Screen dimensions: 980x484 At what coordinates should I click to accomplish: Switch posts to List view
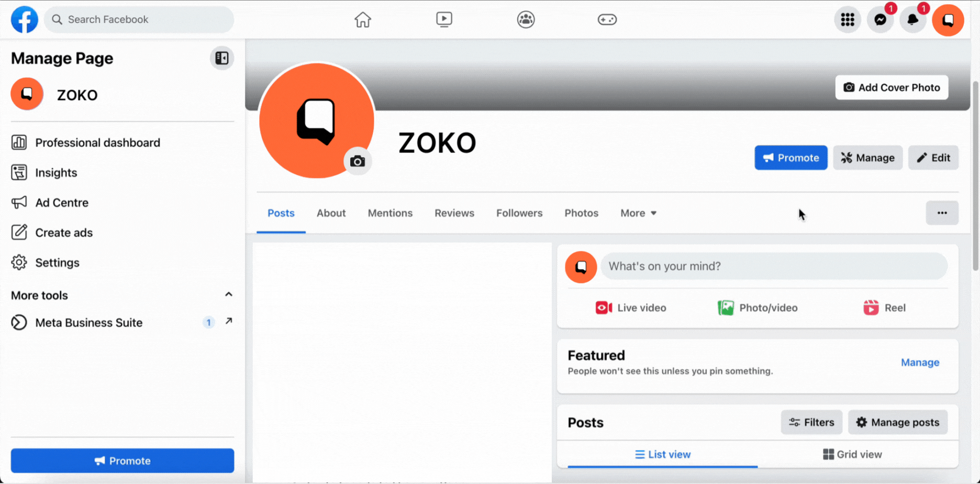point(662,454)
